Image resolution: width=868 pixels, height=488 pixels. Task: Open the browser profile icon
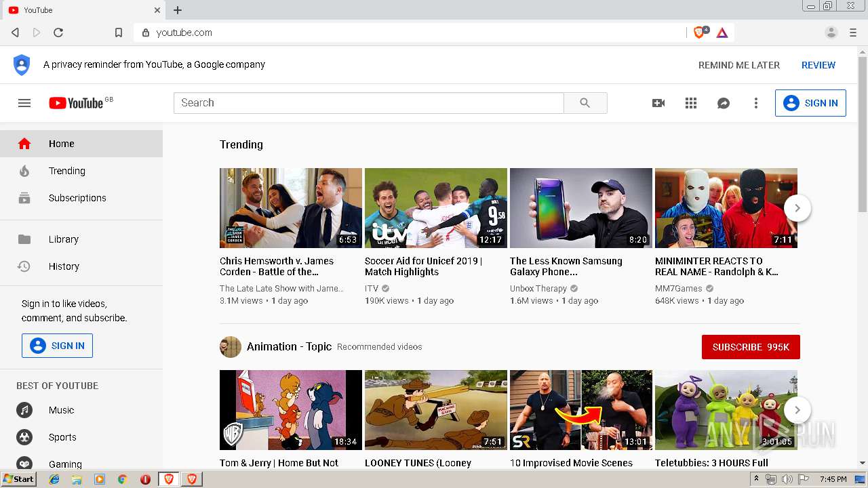click(831, 33)
